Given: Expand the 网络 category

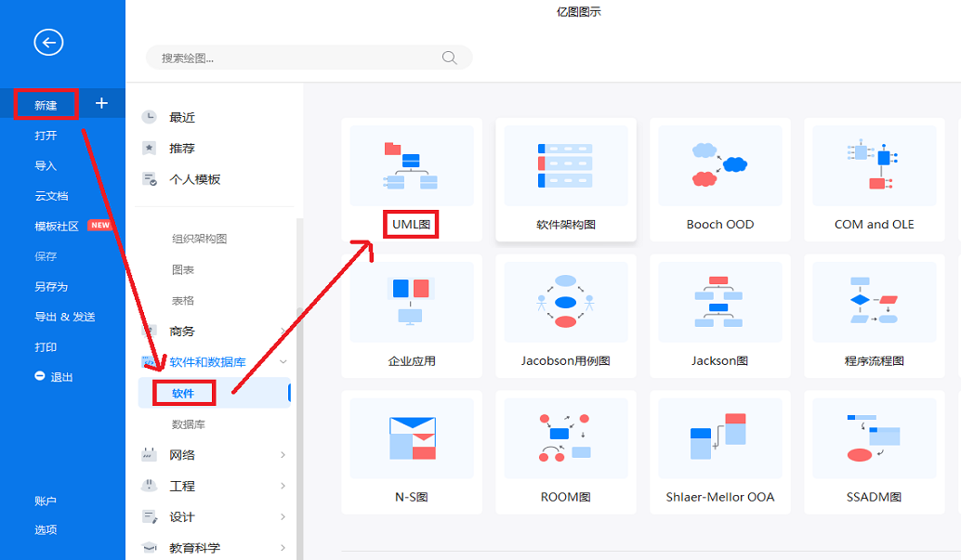Looking at the screenshot, I should tap(283, 455).
